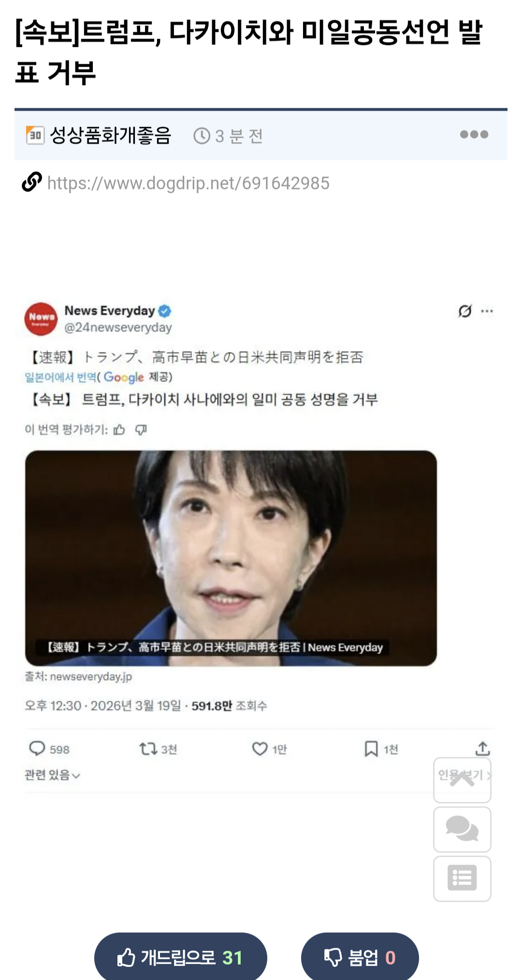This screenshot has width=522, height=980.
Task: Expand the 관련 있음 dropdown
Action: (52, 775)
